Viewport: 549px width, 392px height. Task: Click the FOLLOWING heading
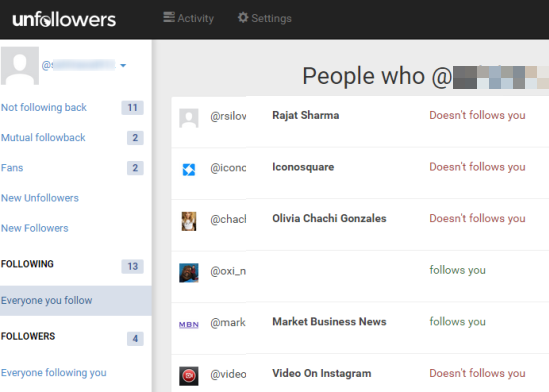pyautogui.click(x=27, y=264)
